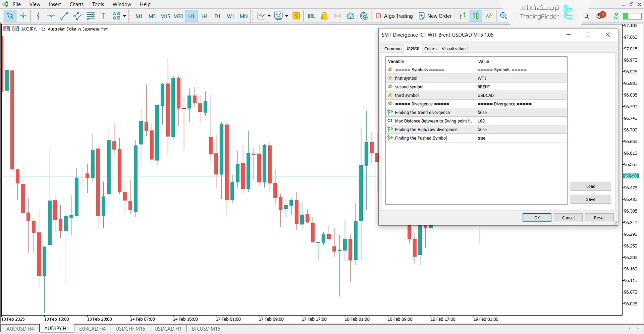Confirm with the OK button
Viewport: 644px width, 334px height.
(x=537, y=218)
